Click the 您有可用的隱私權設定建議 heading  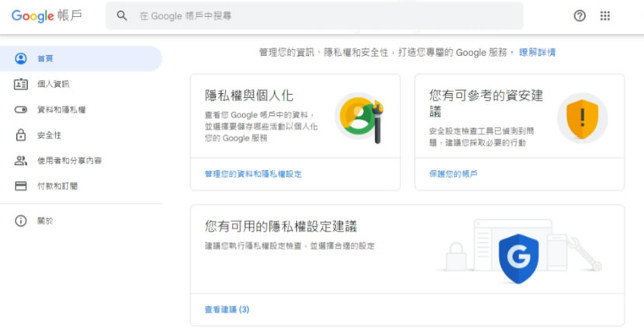click(281, 226)
